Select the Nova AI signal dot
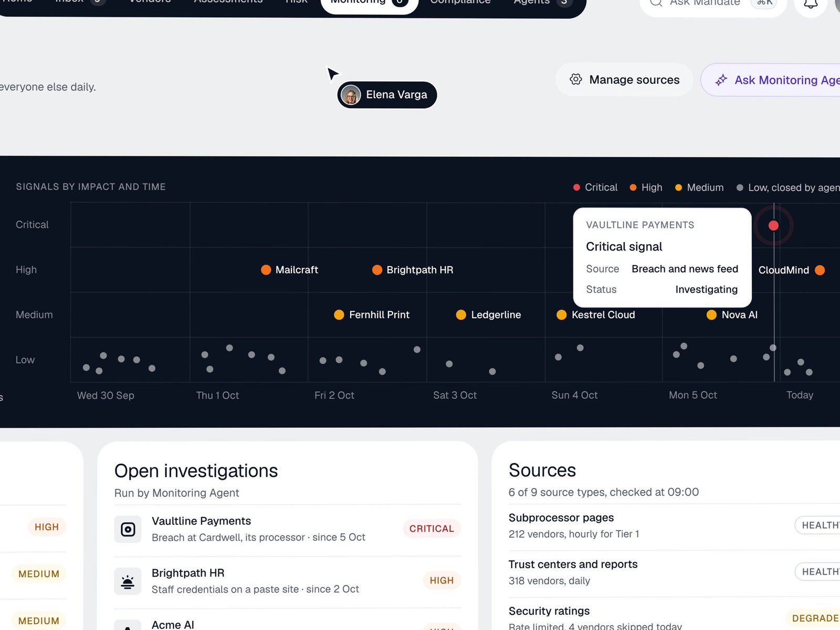 pos(711,315)
